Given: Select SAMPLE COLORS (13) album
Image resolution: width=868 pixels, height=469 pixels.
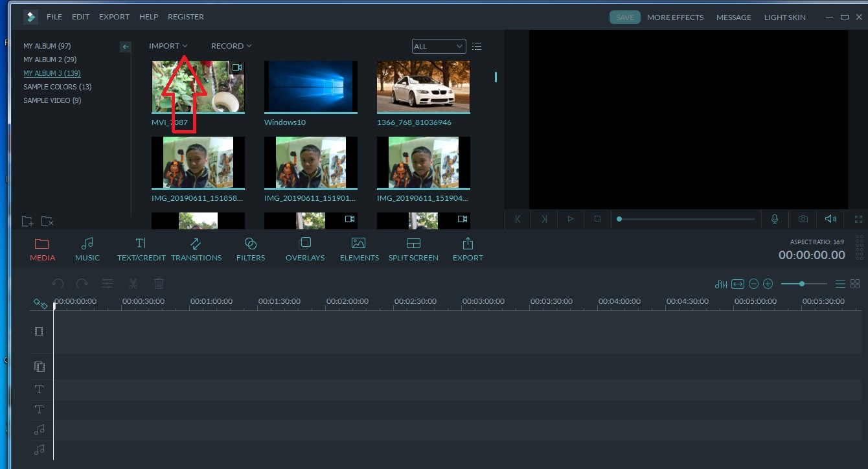Looking at the screenshot, I should (x=58, y=87).
